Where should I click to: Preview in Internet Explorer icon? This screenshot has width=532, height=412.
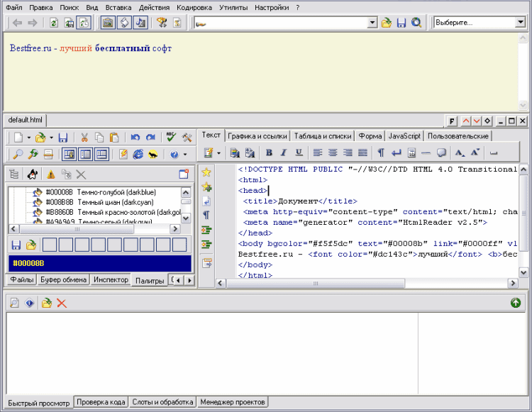(138, 154)
